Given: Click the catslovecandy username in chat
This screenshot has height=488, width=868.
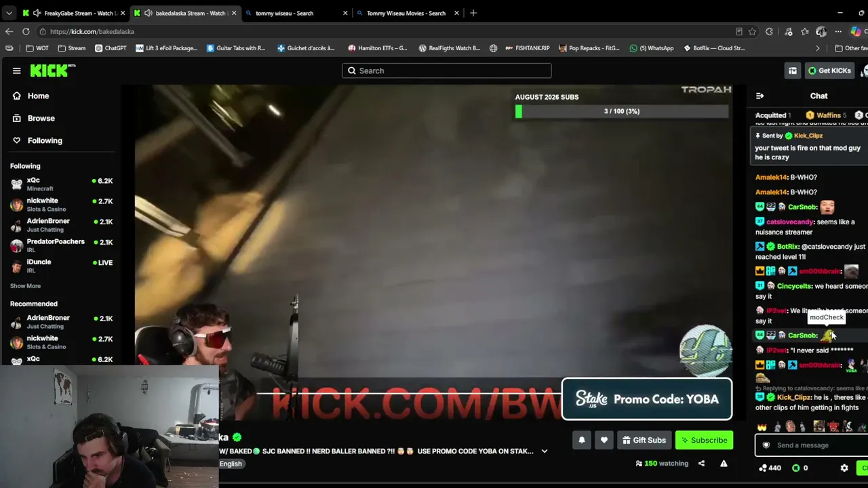Looking at the screenshot, I should tap(789, 222).
